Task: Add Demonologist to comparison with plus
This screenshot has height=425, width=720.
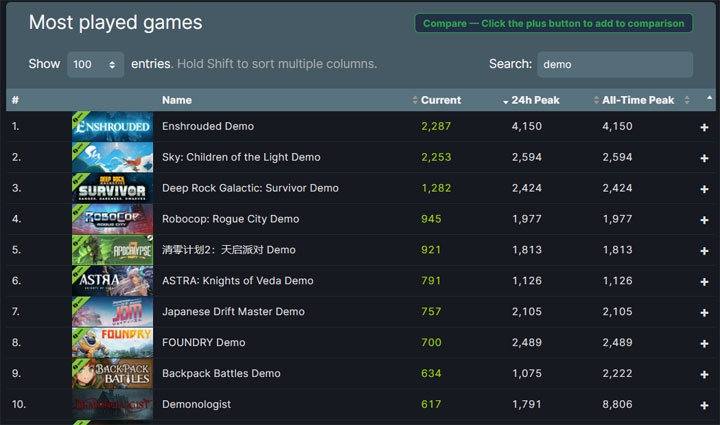Action: point(704,405)
